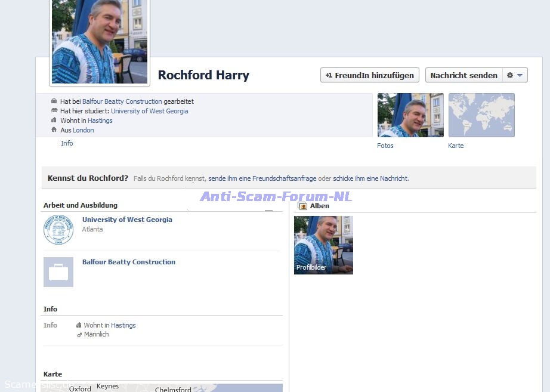Screen dimensions: 550x392
Task: Click the University of West Georgia seal logo
Action: (58, 230)
